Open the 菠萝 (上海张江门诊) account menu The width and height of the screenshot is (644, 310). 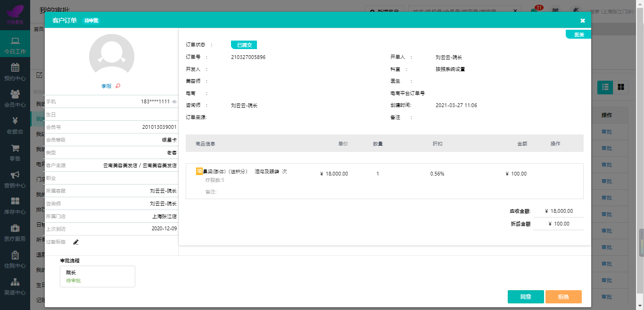(x=613, y=10)
